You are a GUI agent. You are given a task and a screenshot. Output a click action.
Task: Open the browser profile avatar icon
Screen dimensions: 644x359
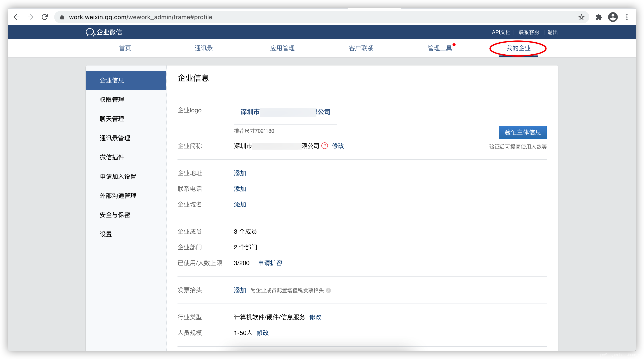click(x=613, y=17)
